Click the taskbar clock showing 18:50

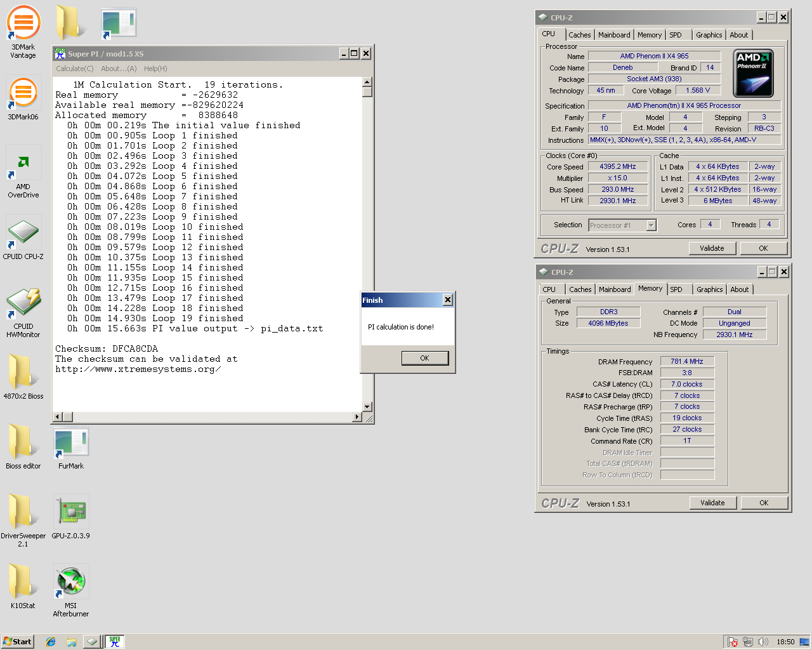point(785,642)
